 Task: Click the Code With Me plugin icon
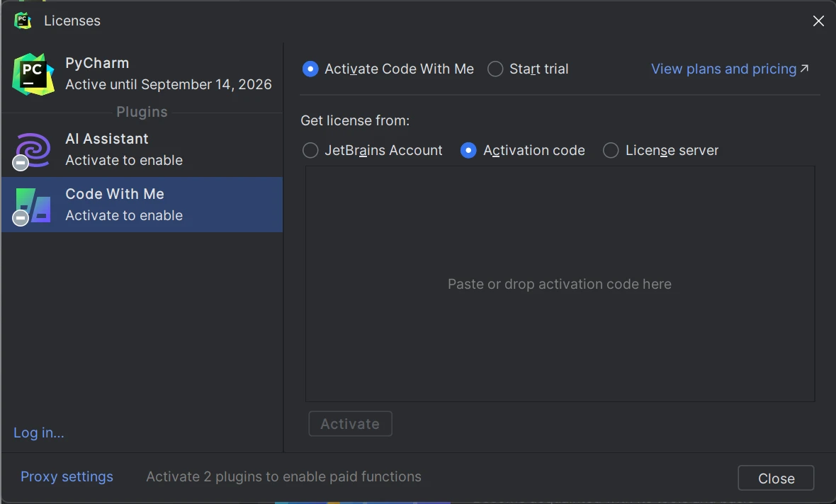[x=33, y=205]
